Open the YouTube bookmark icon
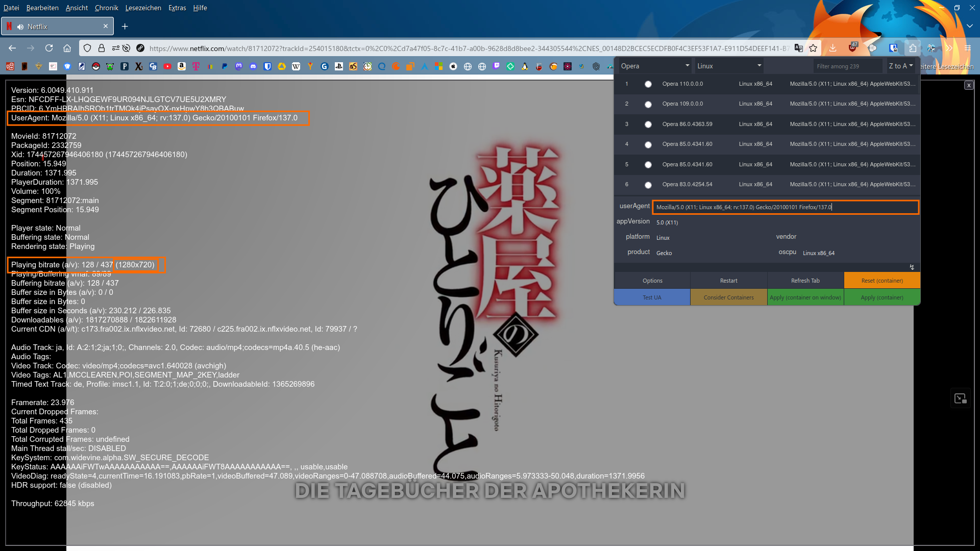The width and height of the screenshot is (980, 551). tap(167, 66)
